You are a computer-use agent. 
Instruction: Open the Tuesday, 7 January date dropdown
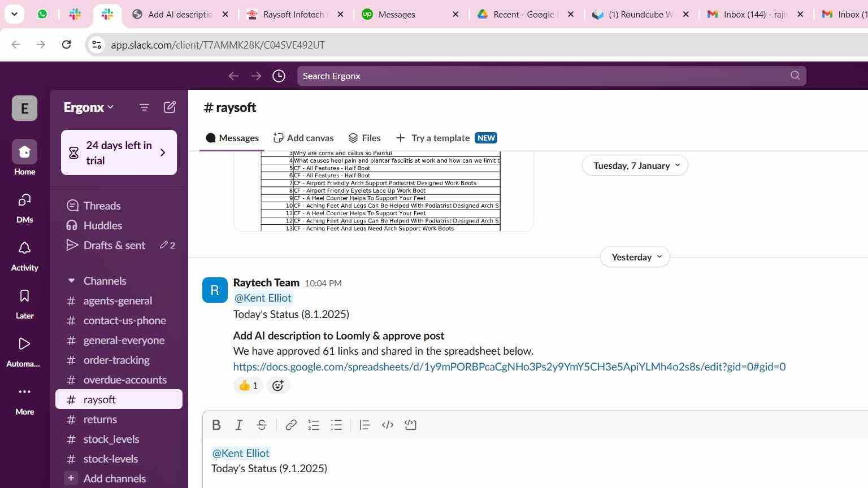(635, 165)
